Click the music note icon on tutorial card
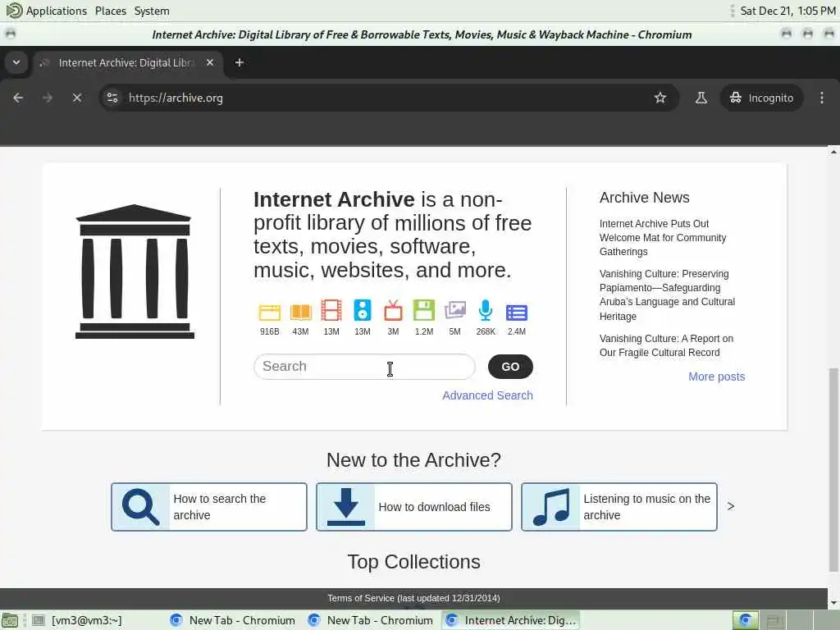The image size is (840, 630). [x=551, y=507]
